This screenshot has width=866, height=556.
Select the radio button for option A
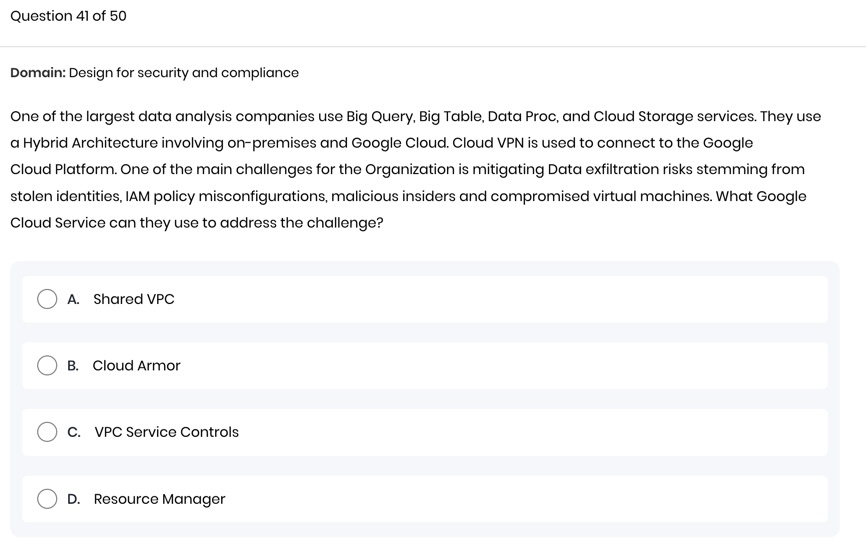pyautogui.click(x=47, y=299)
